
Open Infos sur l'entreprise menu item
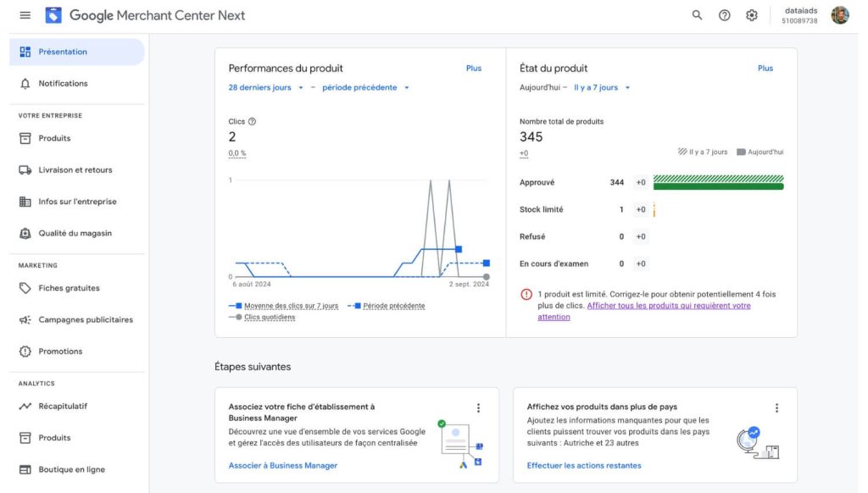77,202
